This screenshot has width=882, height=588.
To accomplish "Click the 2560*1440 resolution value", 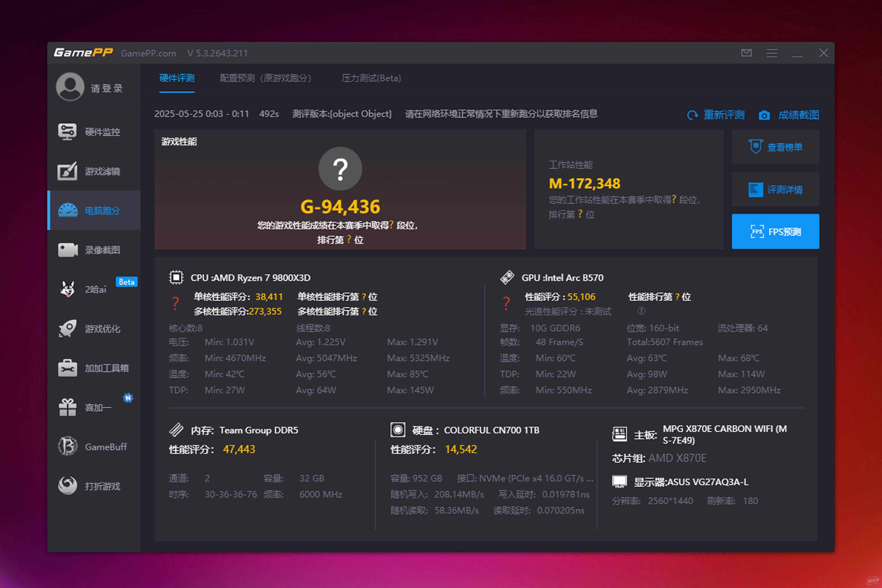I will coord(670,501).
